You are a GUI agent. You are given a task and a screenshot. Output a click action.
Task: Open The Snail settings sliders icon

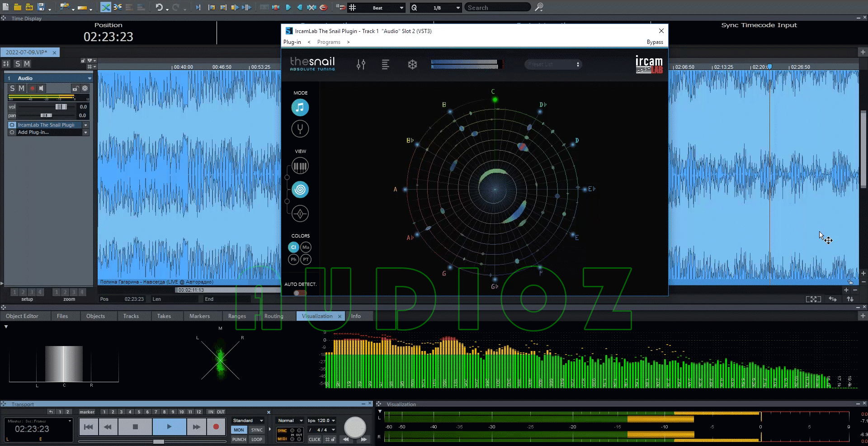point(361,65)
